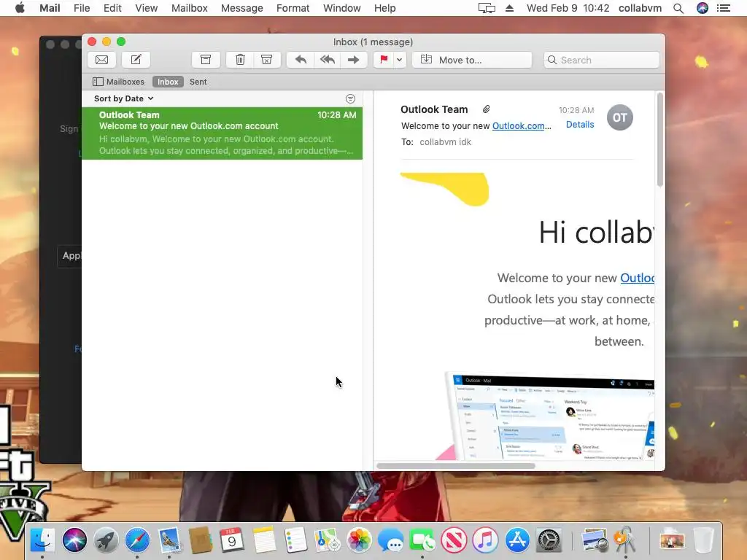Click the OT sender avatar

(620, 117)
